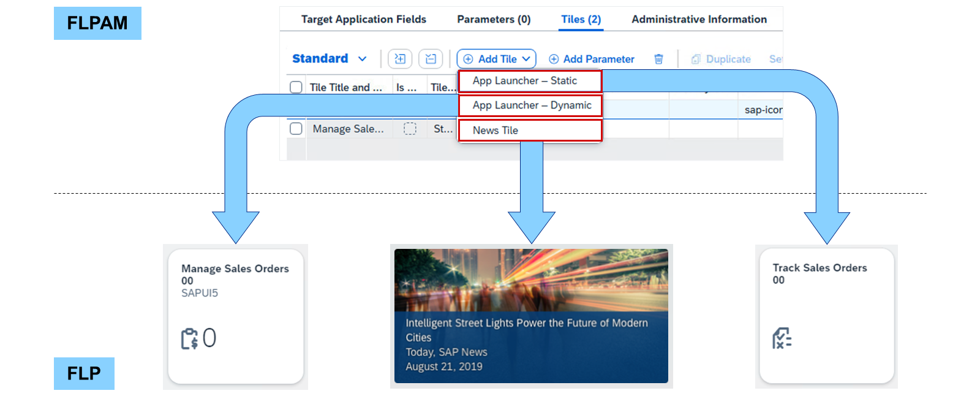Tick the Manage Sale... row checkbox
This screenshot has width=980, height=396.
(x=296, y=129)
